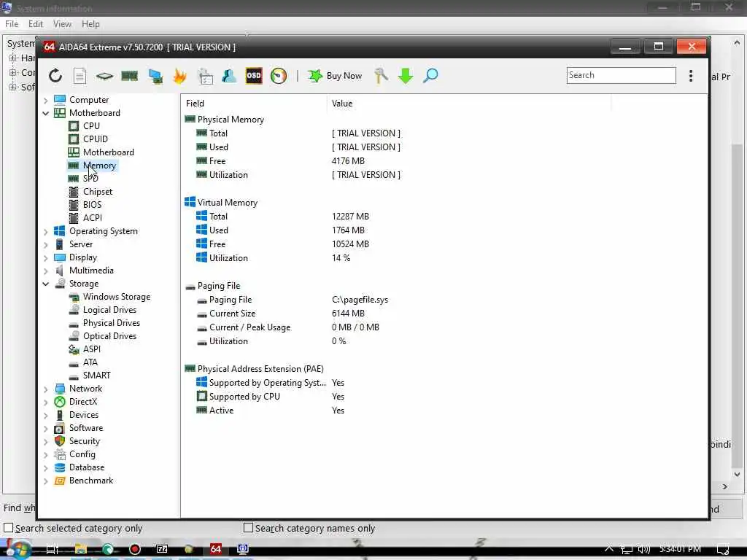Image resolution: width=747 pixels, height=560 pixels.
Task: Click the Software icon in tree
Action: pos(60,428)
